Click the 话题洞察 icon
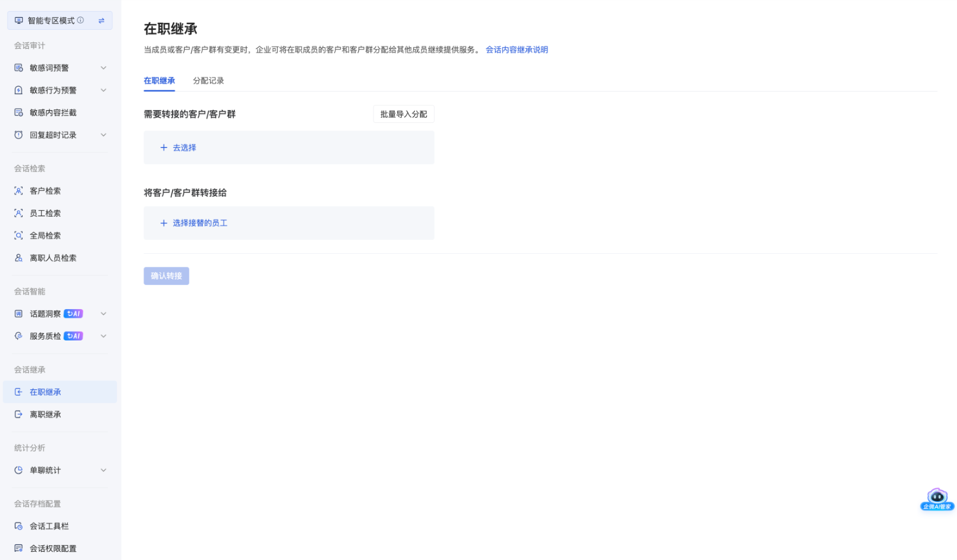The image size is (957, 560). click(19, 314)
